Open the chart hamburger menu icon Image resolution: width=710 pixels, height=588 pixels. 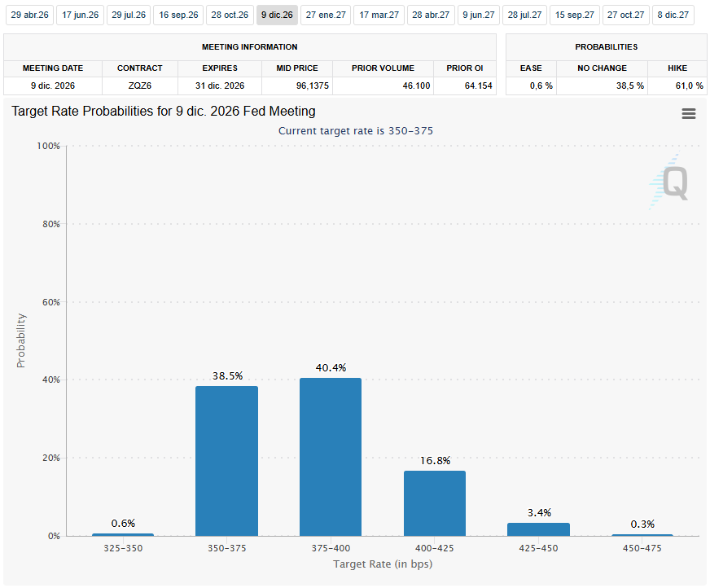(688, 114)
